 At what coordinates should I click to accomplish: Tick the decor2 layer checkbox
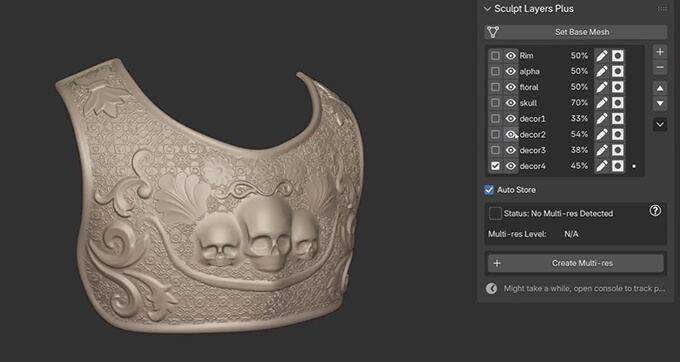coord(495,134)
